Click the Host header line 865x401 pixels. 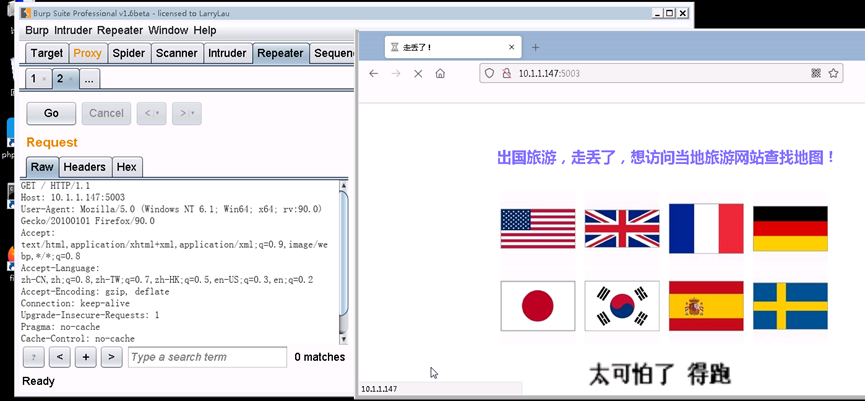(x=73, y=197)
